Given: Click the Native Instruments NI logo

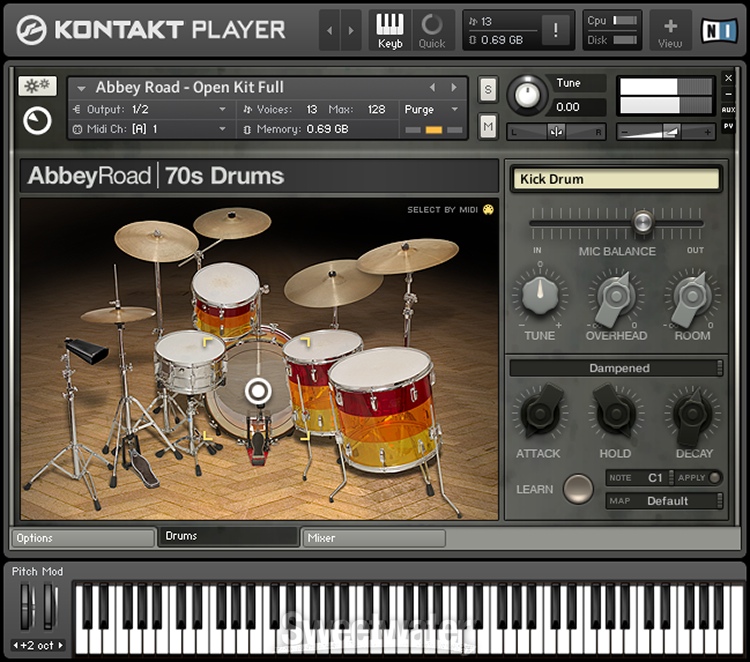Looking at the screenshot, I should pos(719,31).
